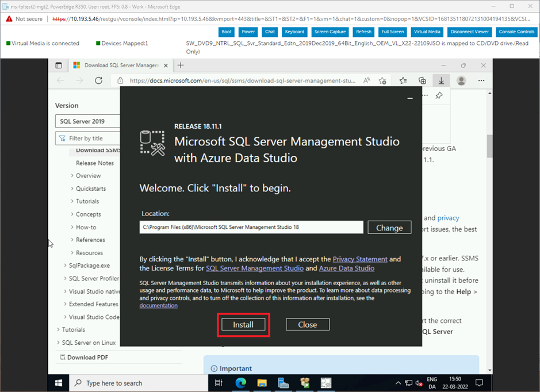Click the Screen Capture button
The image size is (540, 392).
click(330, 32)
